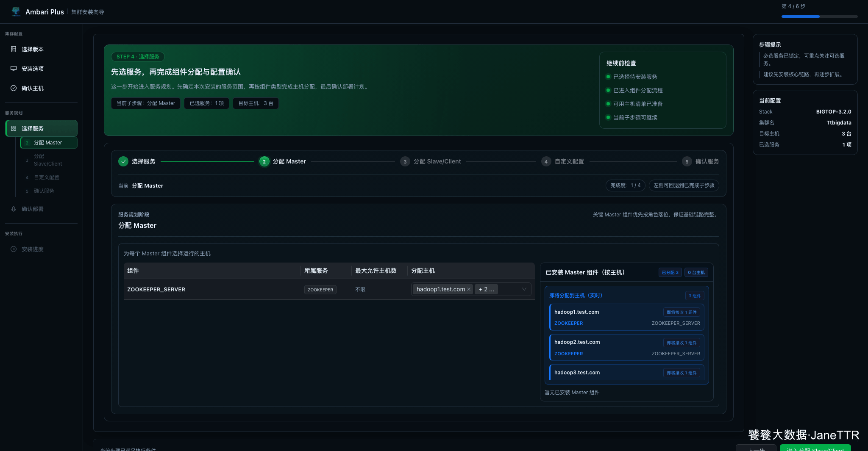Screen dimensions: 868x451
Task: Click the 左侧可回退到已完成子步骤 pill
Action: 684,185
